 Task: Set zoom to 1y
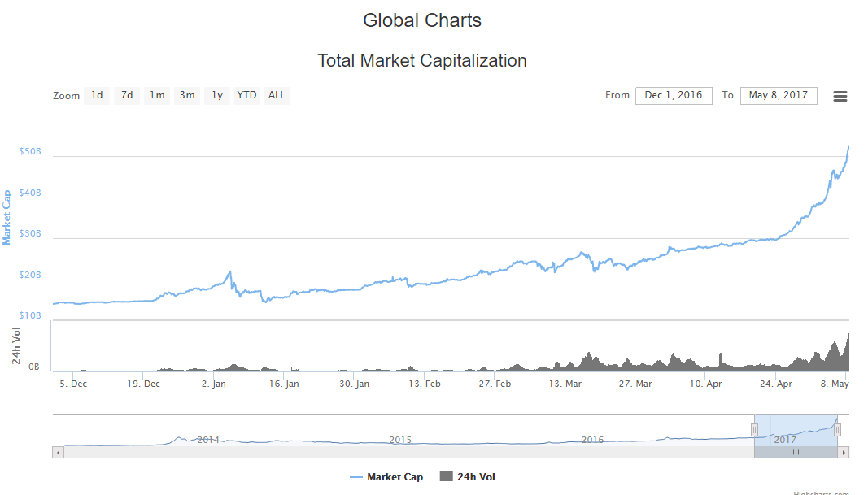point(217,95)
